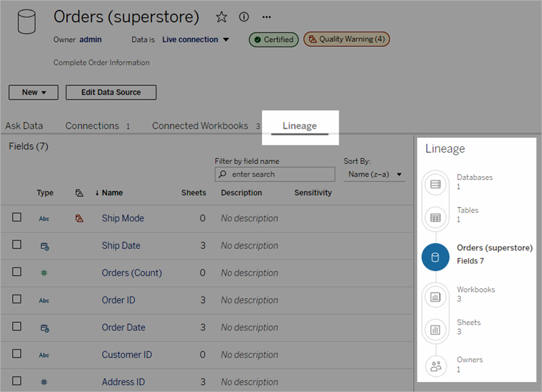The width and height of the screenshot is (542, 392).
Task: Open the New dropdown menu
Action: [x=33, y=92]
